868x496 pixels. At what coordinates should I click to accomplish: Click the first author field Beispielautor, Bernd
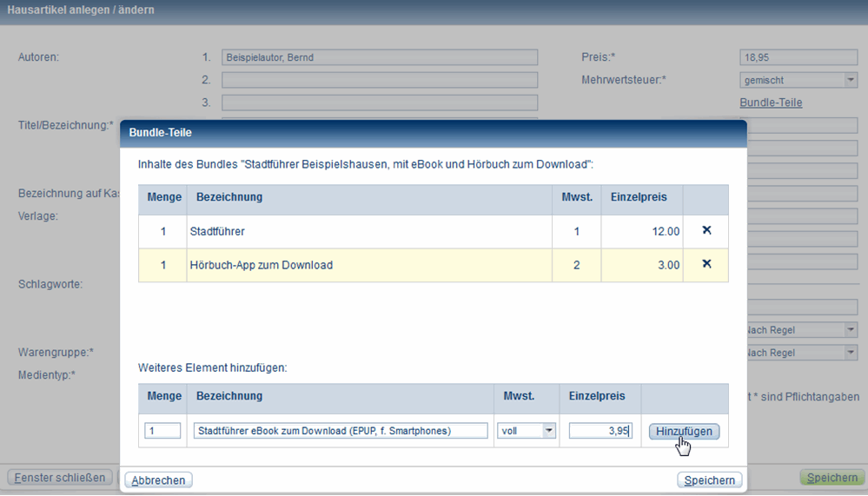click(x=379, y=57)
